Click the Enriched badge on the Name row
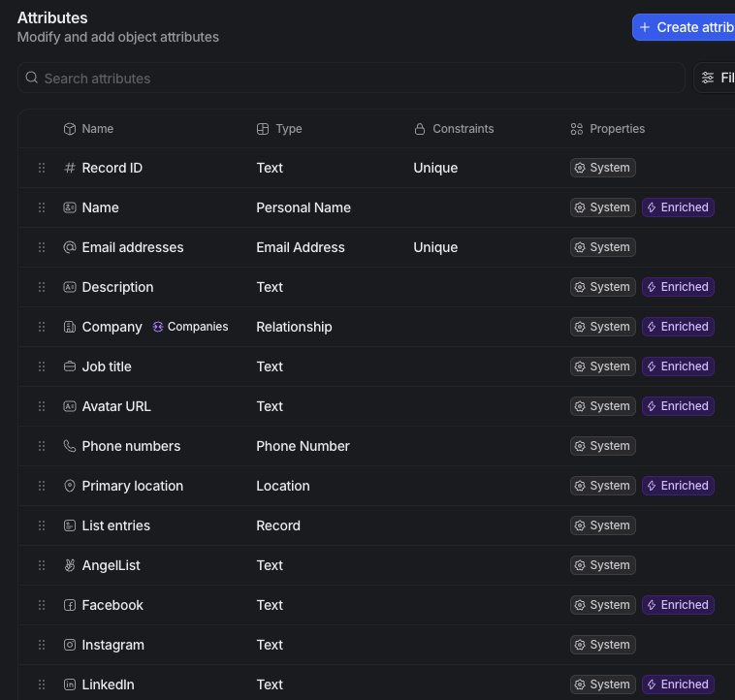Viewport: 735px width, 700px height. pyautogui.click(x=678, y=207)
